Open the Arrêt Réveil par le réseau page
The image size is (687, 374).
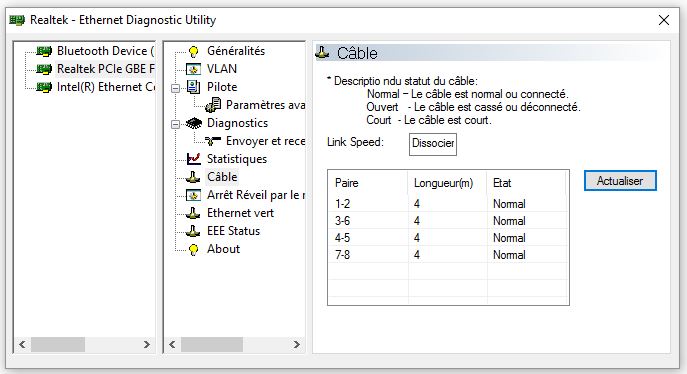coord(256,195)
